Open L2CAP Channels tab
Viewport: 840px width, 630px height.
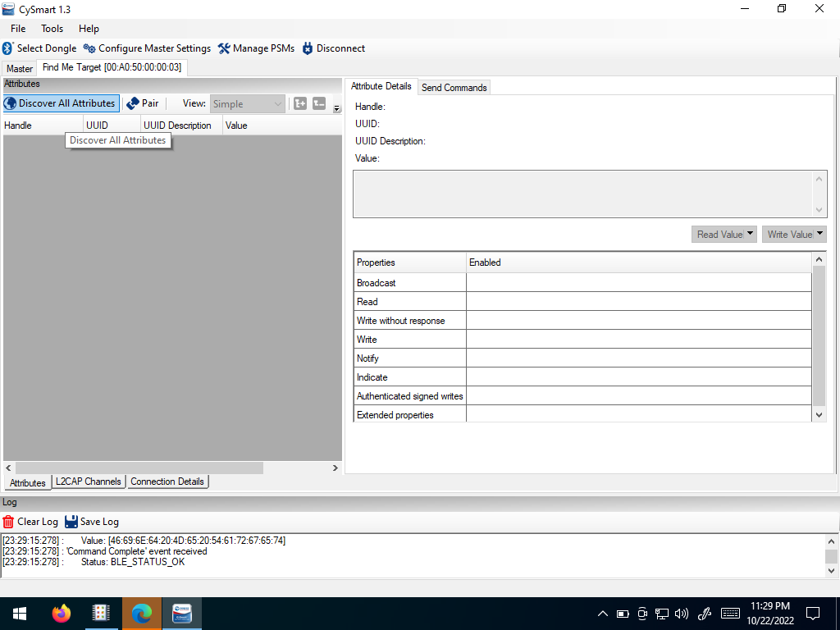pyautogui.click(x=89, y=482)
